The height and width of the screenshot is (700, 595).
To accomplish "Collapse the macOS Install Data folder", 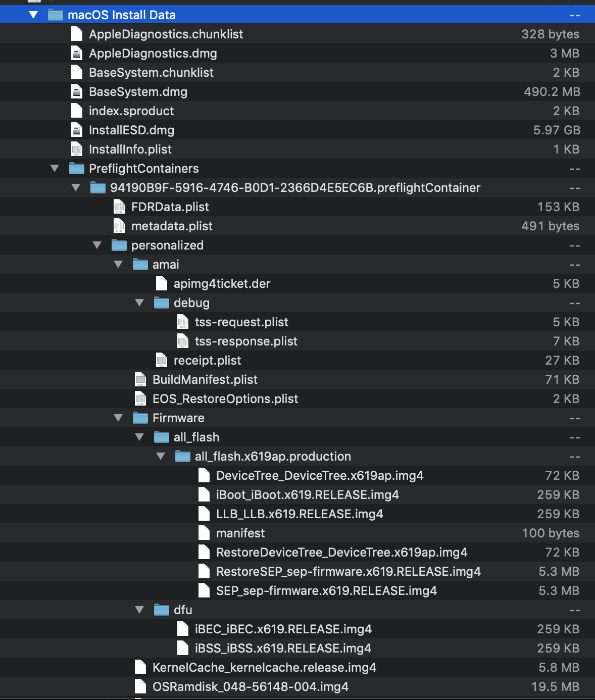I will pyautogui.click(x=33, y=15).
